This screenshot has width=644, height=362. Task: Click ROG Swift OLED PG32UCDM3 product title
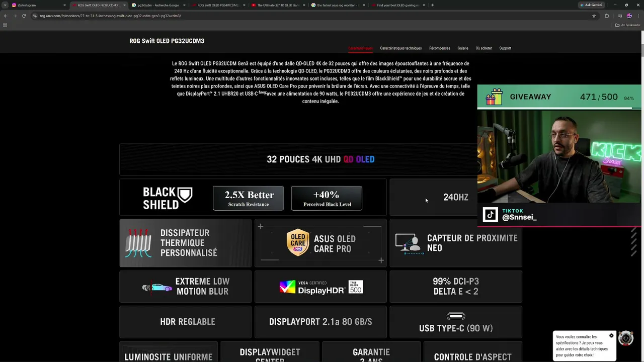click(167, 41)
